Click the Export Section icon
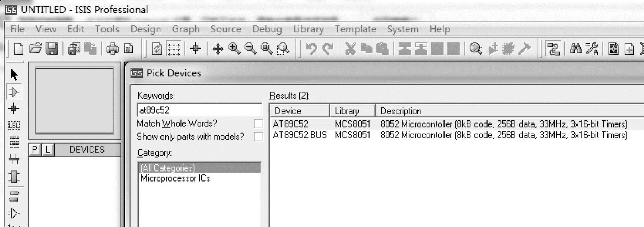This screenshot has width=644, height=227. (x=90, y=48)
